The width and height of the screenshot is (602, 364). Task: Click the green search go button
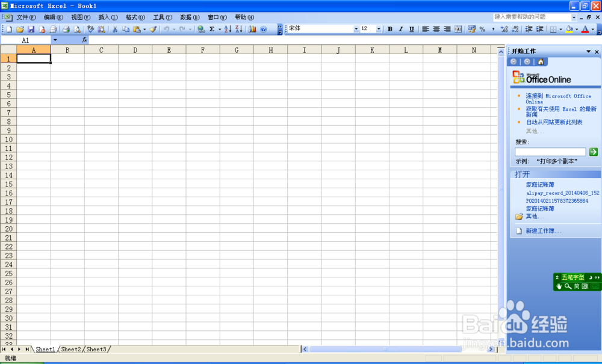point(593,152)
